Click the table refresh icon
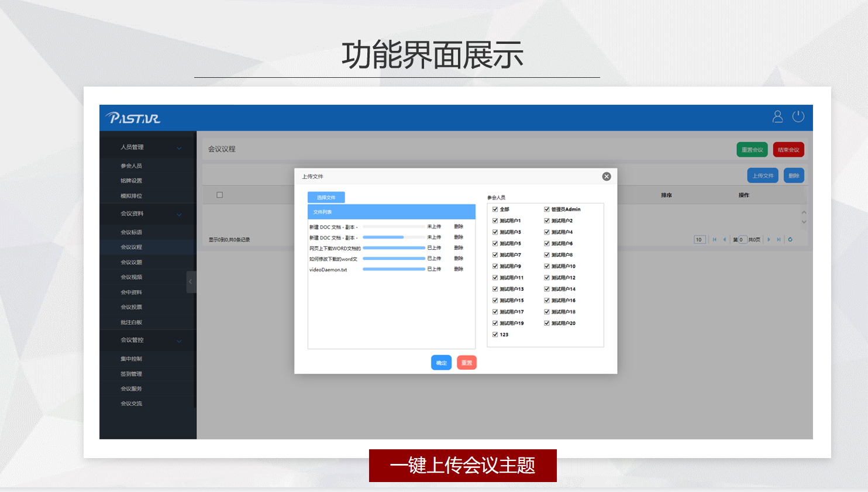 790,239
